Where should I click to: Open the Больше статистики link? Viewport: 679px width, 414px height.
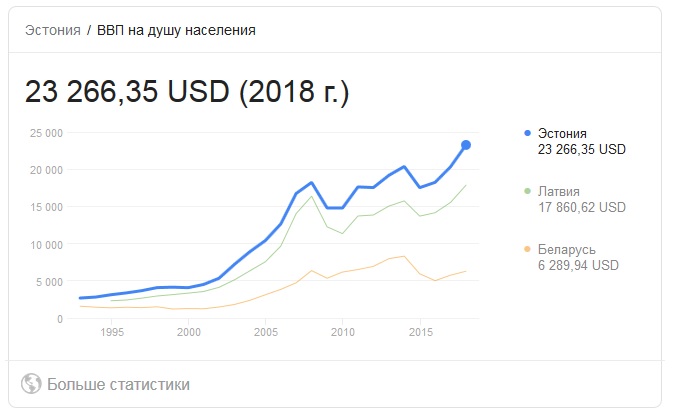(x=118, y=385)
